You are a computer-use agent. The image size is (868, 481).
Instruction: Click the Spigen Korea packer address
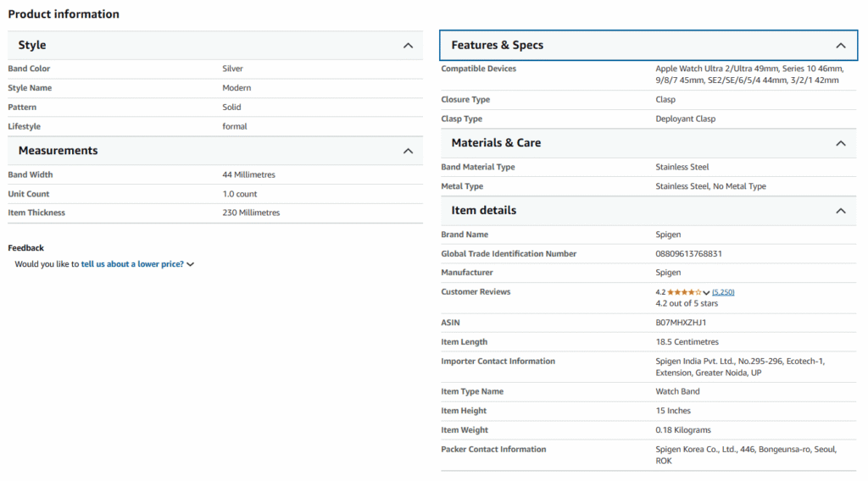(746, 455)
